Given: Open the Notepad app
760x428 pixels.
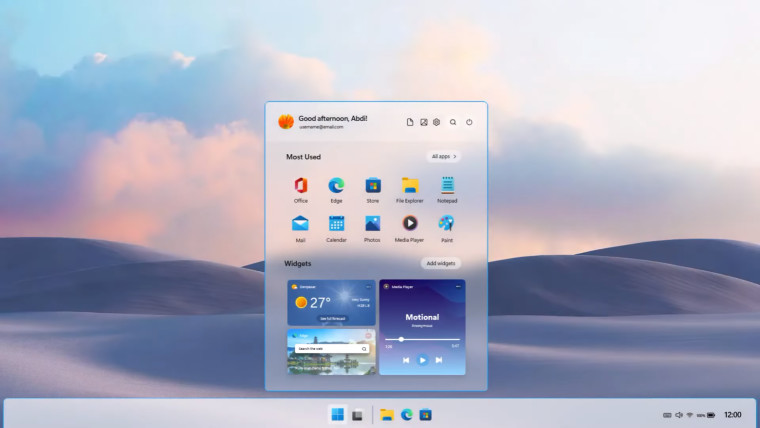Looking at the screenshot, I should [447, 190].
